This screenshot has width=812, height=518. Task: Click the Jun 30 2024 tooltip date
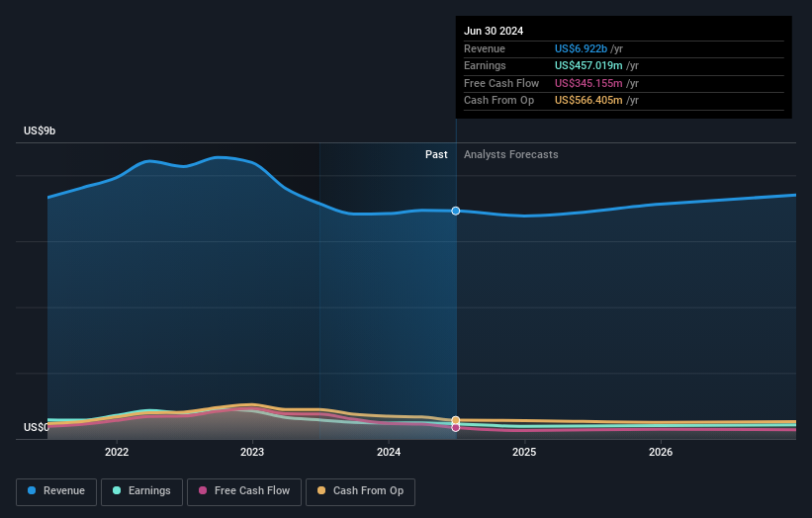click(x=494, y=31)
